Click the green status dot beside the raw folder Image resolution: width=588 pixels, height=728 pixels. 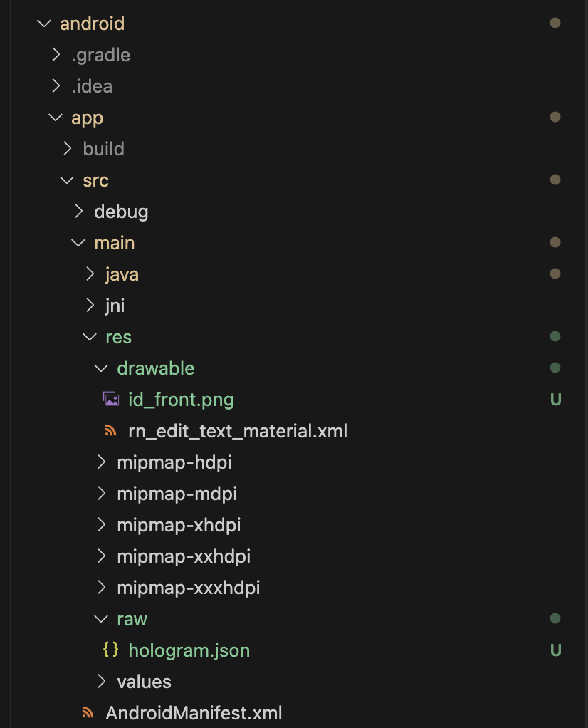point(555,618)
